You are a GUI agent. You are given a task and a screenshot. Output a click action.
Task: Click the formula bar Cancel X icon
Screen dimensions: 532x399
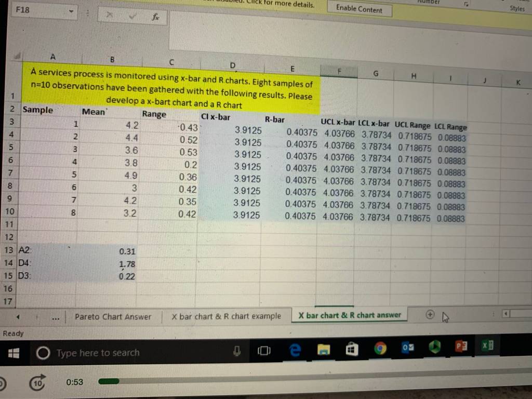pyautogui.click(x=110, y=15)
